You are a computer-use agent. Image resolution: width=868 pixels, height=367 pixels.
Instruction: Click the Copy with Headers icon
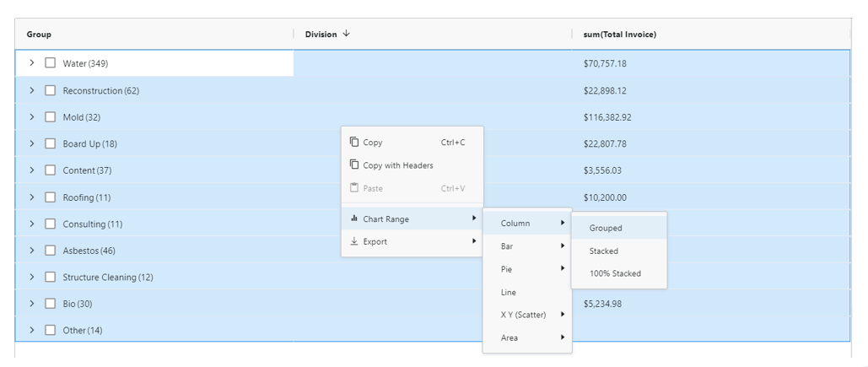(x=354, y=165)
